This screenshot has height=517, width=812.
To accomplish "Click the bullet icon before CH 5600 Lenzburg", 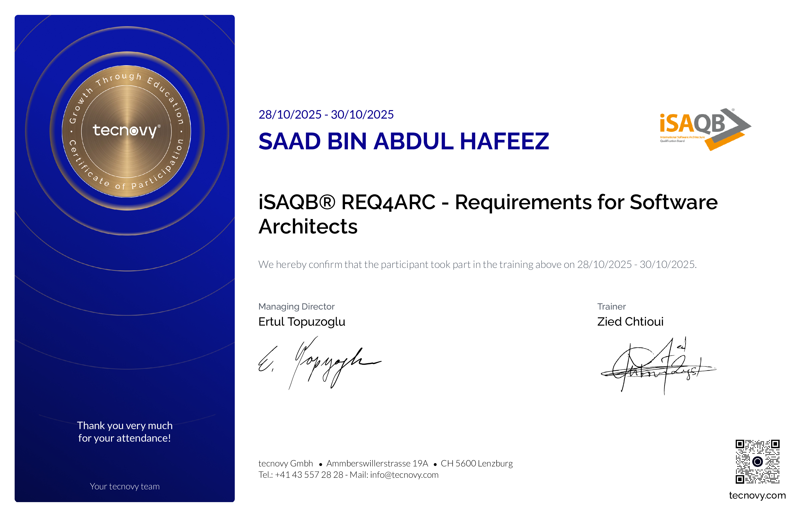I will (x=435, y=464).
